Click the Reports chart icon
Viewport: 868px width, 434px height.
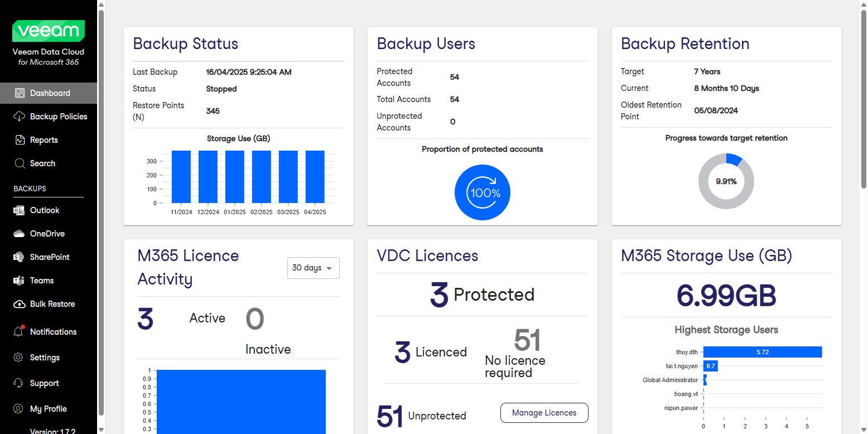click(20, 140)
